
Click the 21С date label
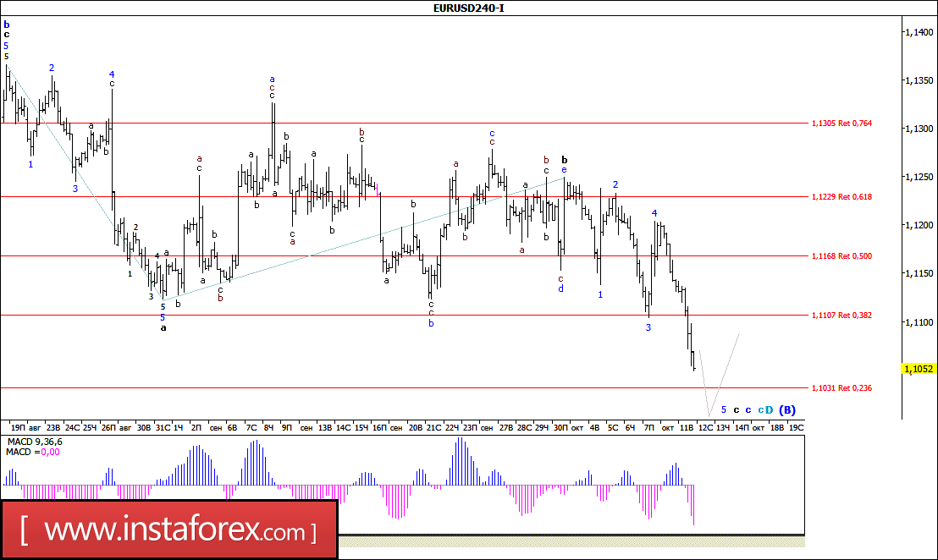pyautogui.click(x=433, y=427)
